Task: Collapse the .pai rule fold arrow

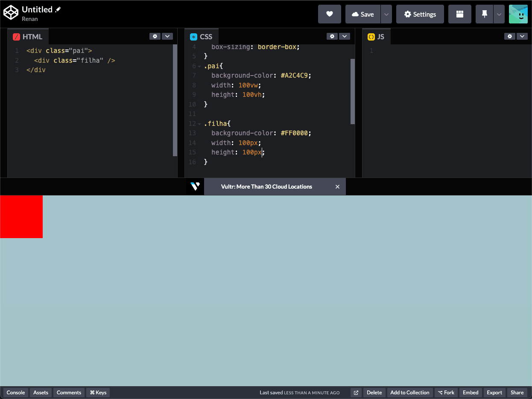Action: [x=199, y=66]
